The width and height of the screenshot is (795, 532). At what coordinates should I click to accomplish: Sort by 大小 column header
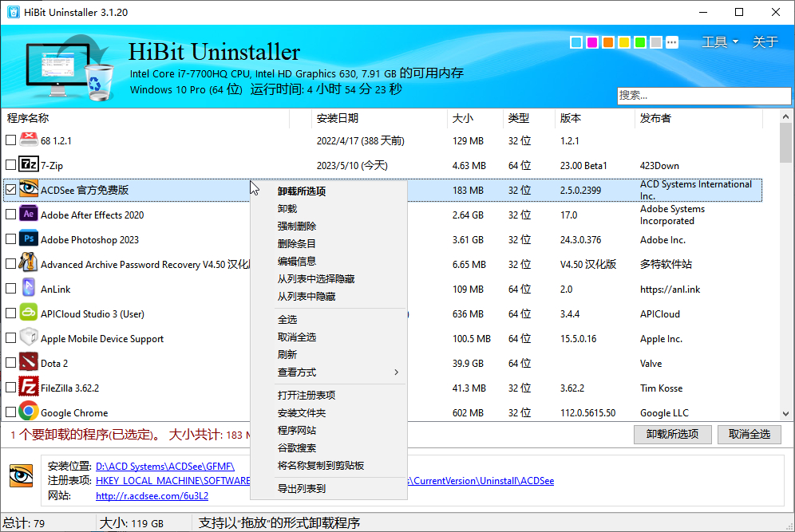(475, 118)
